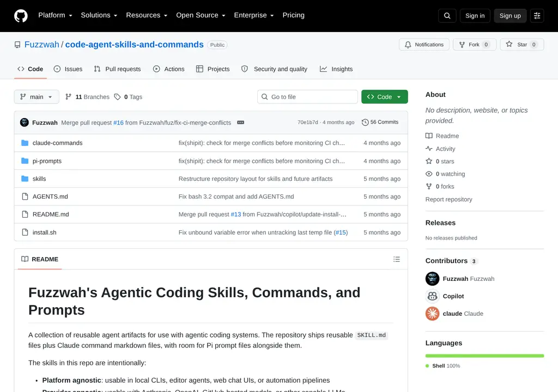This screenshot has height=392, width=558.
Task: Open the AGENTS.md file name
Action: pos(50,197)
